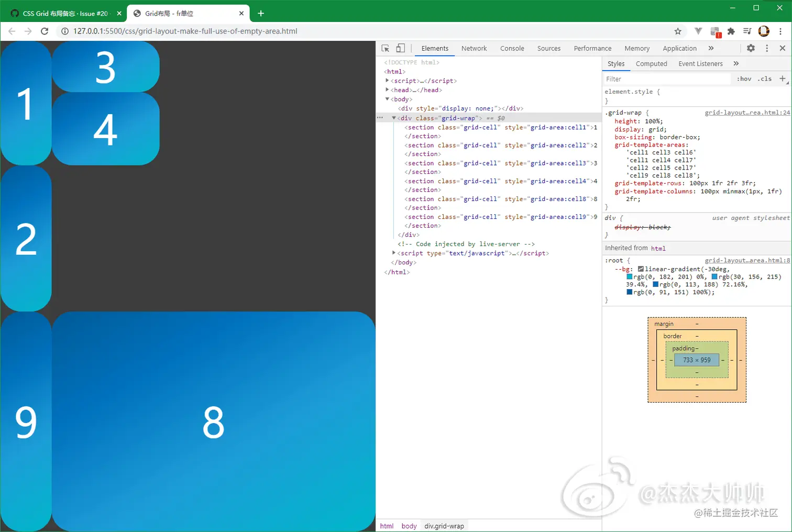Screen dimensions: 792x532
Task: Toggle the device toolbar icon
Action: [400, 48]
